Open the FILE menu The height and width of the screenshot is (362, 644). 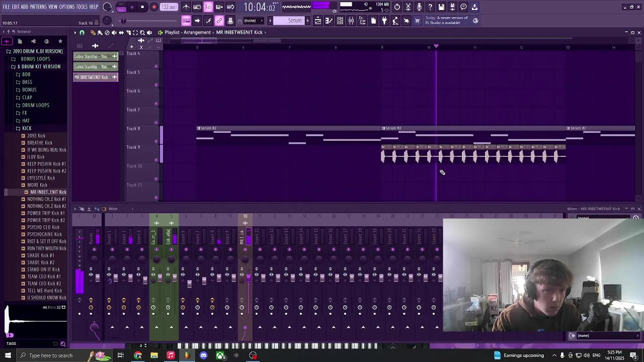pyautogui.click(x=6, y=7)
